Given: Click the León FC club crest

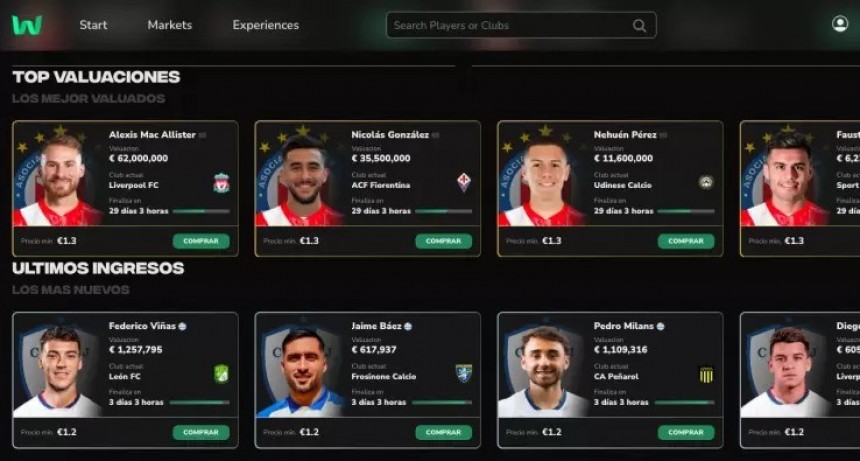Looking at the screenshot, I should click(x=221, y=374).
